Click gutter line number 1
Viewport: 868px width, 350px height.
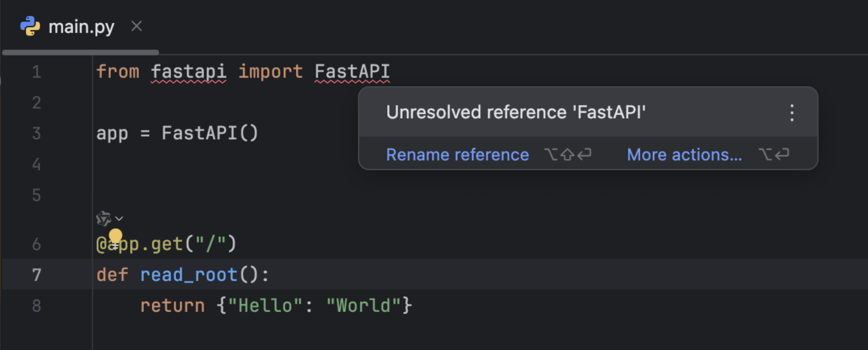point(37,72)
